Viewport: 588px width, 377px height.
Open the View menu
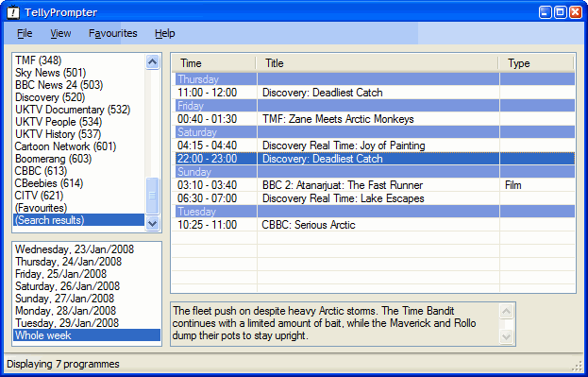[x=60, y=33]
